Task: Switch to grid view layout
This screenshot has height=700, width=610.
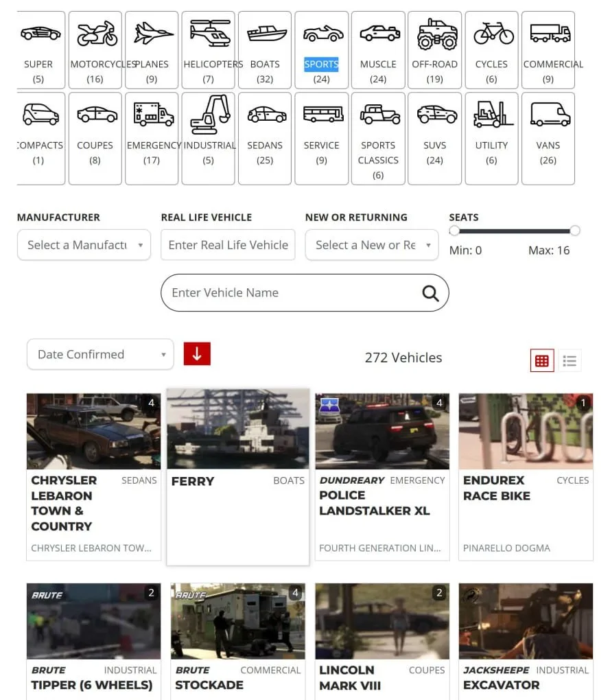Action: click(x=541, y=361)
